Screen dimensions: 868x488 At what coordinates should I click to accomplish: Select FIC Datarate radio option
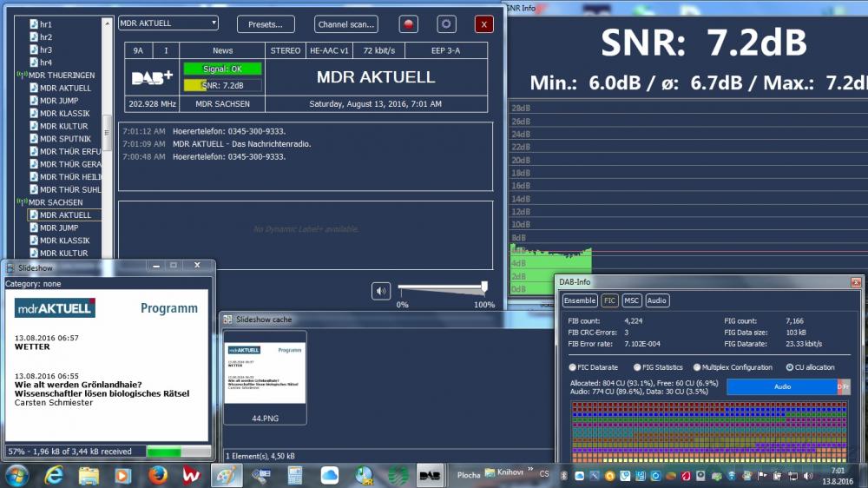[x=572, y=367]
